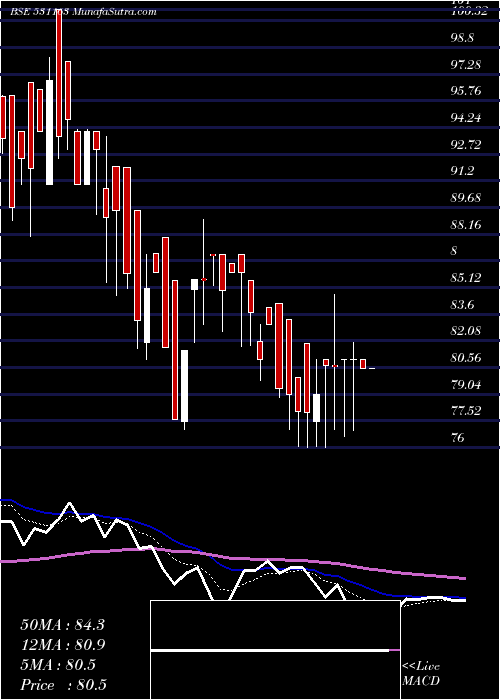
Task: Click the 12MA : 80.9 label
Action: [x=62, y=645]
